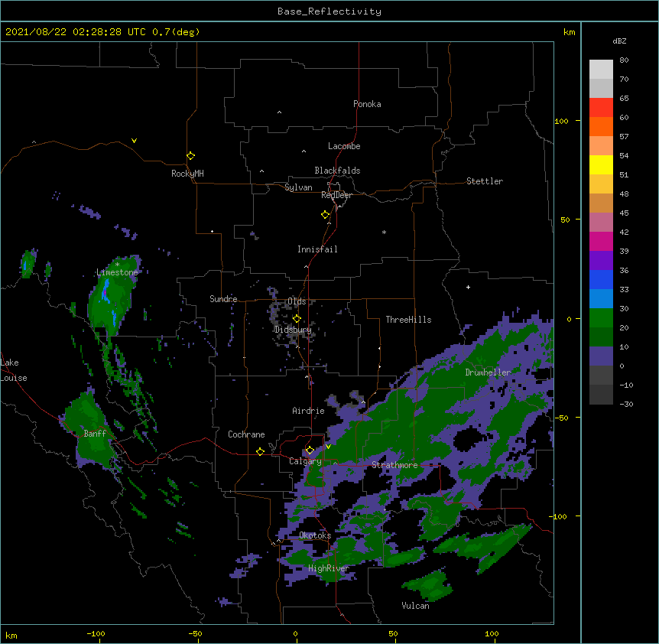The image size is (659, 644).
Task: Select the Vulcan label
Action: [x=415, y=606]
